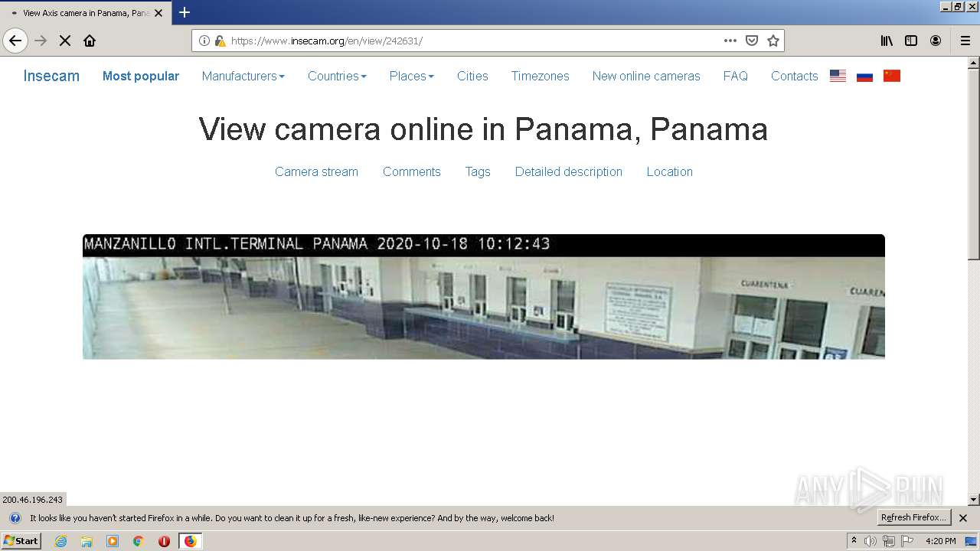The width and height of the screenshot is (980, 551).
Task: Open New online cameras page
Action: (646, 76)
